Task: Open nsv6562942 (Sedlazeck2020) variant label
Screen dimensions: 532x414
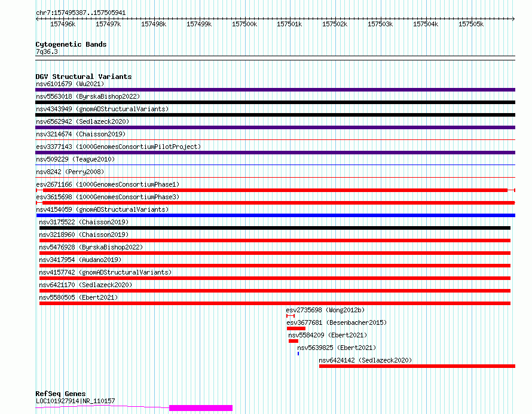Action: (x=82, y=121)
